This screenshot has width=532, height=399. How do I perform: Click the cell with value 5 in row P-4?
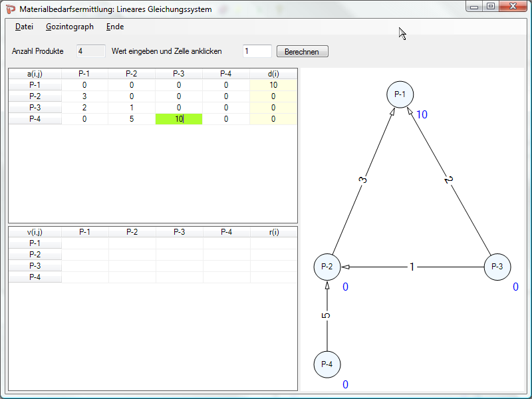pyautogui.click(x=132, y=119)
